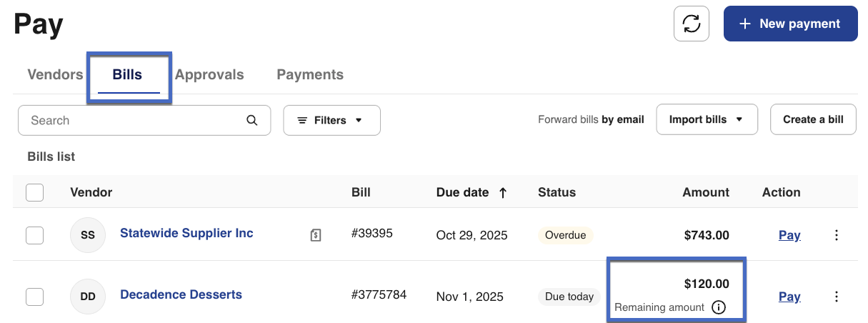
Task: Check the Statewide Supplier Inc row checkbox
Action: point(34,235)
